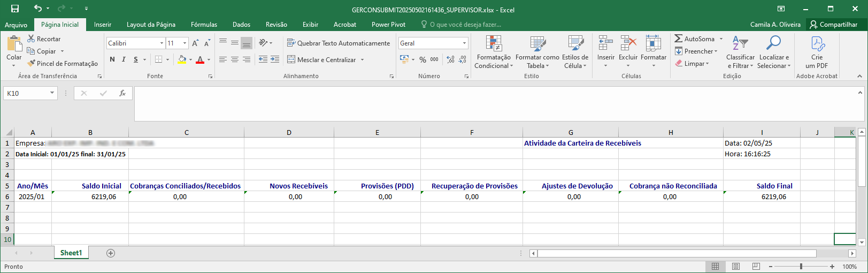Viewport: 868px width, 273px height.
Task: Click Recortar scissors icon
Action: pos(32,39)
